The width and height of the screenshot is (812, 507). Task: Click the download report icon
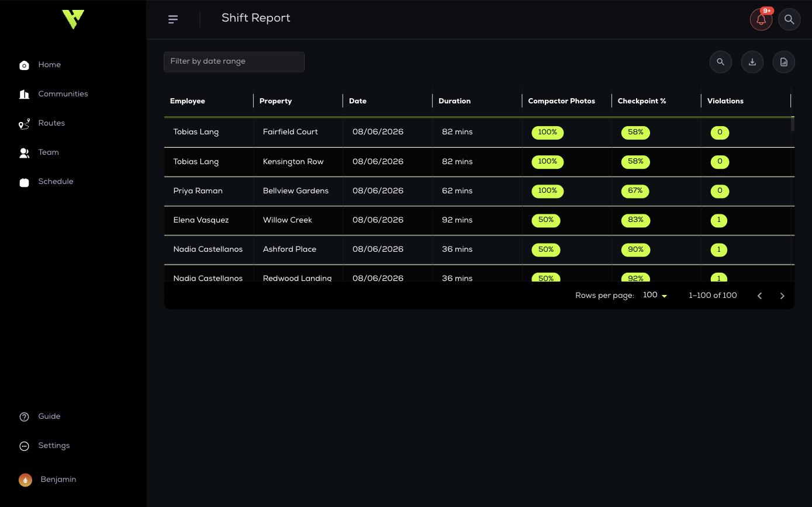click(x=752, y=62)
